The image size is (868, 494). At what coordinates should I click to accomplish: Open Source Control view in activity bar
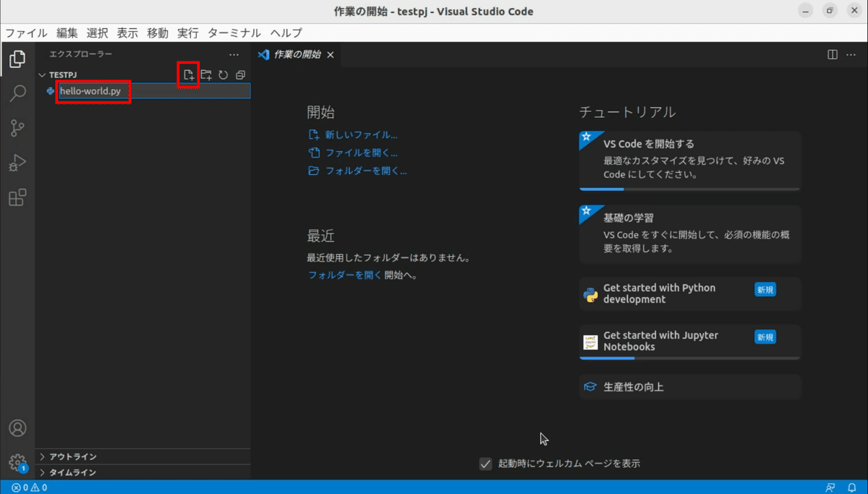click(x=17, y=129)
